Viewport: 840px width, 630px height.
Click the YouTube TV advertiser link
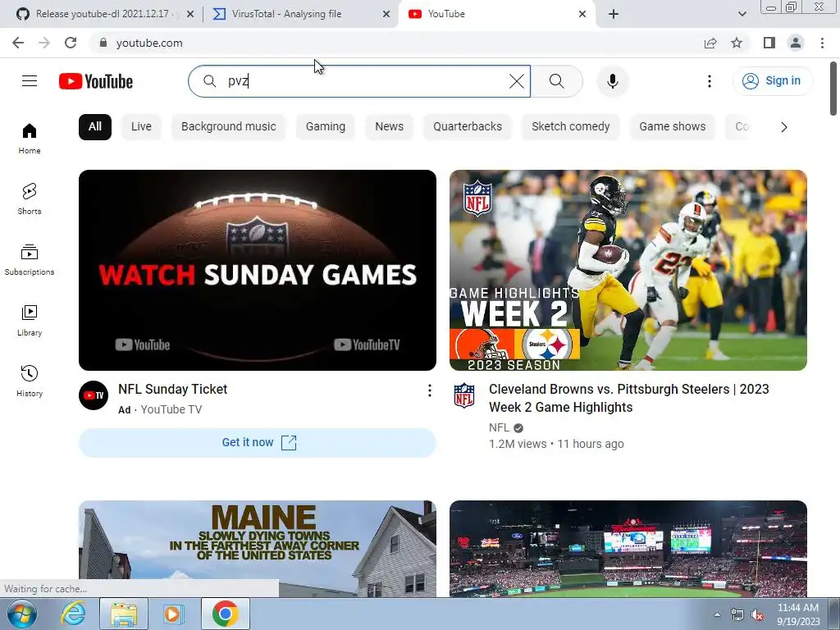pyautogui.click(x=171, y=410)
